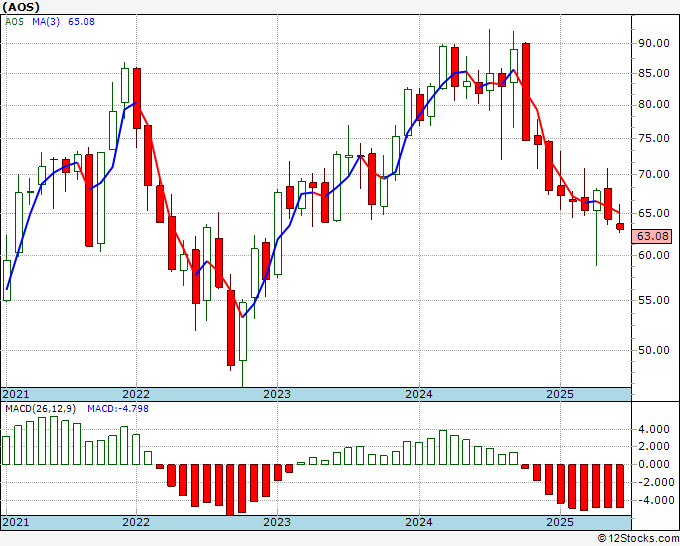Click the AOS legend label
The width and height of the screenshot is (680, 546).
pyautogui.click(x=14, y=22)
